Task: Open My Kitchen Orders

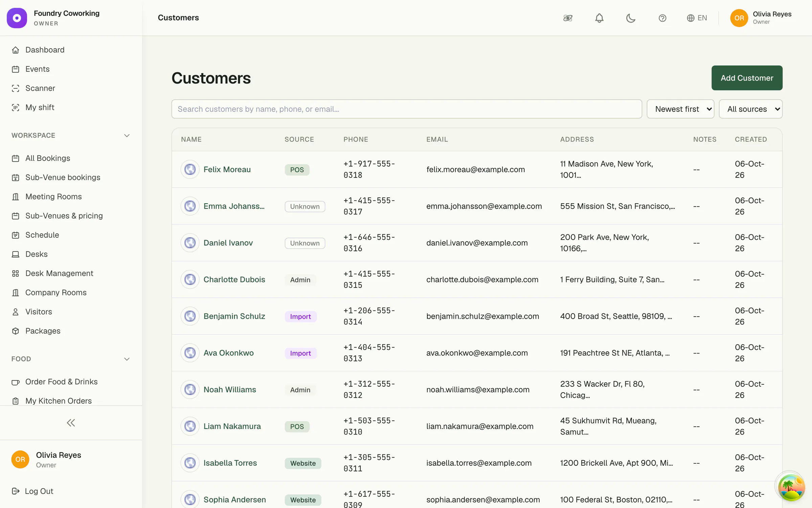Action: pyautogui.click(x=58, y=401)
